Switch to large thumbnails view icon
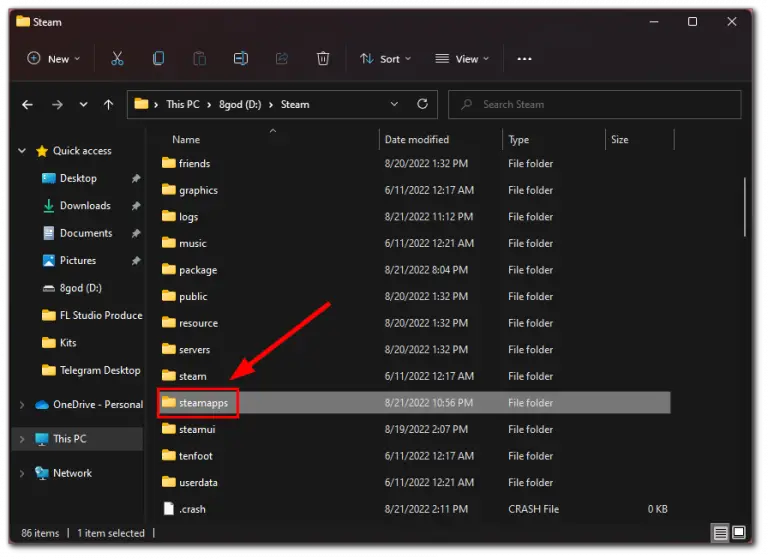This screenshot has height=559, width=768. pos(739,532)
